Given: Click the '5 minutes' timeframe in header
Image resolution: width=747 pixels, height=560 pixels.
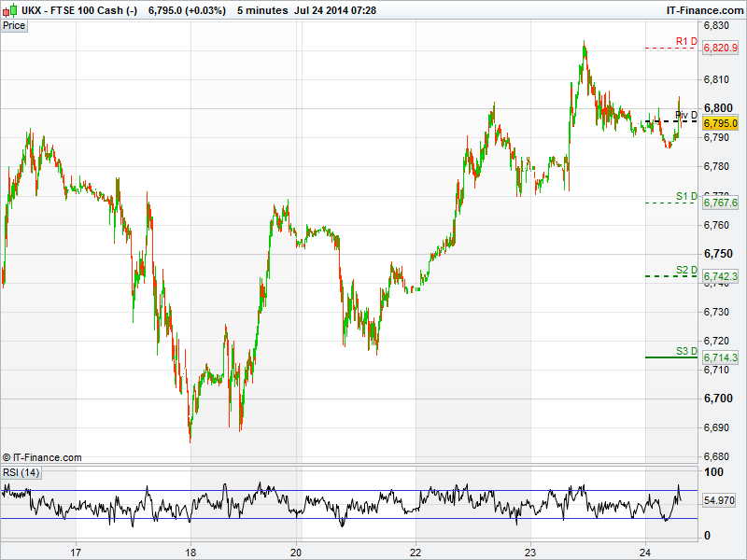Looking at the screenshot, I should click(262, 9).
